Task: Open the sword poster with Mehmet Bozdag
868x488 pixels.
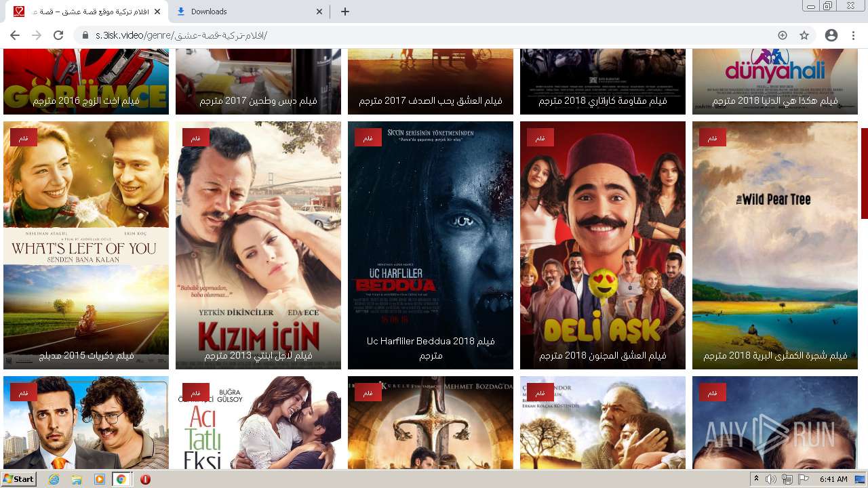Action: pyautogui.click(x=431, y=422)
